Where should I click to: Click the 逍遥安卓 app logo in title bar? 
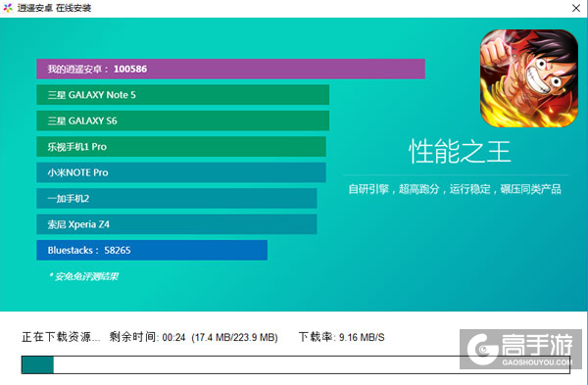click(x=8, y=8)
